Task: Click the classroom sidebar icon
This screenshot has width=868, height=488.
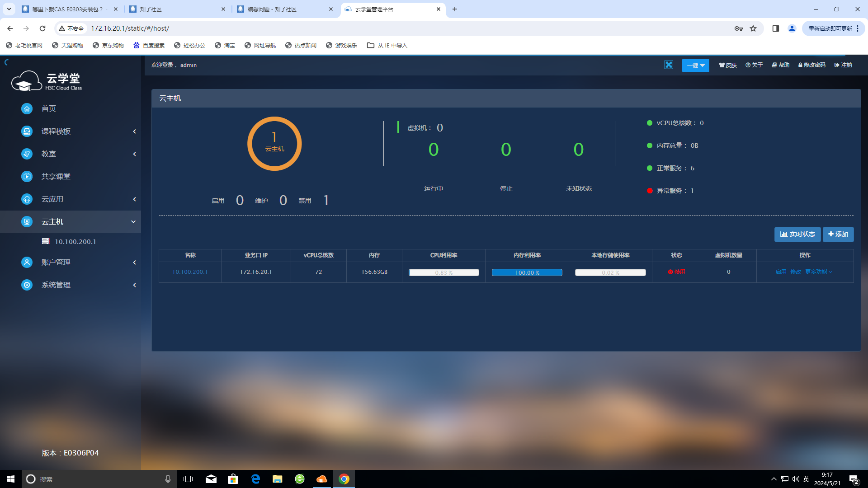Action: tap(27, 154)
